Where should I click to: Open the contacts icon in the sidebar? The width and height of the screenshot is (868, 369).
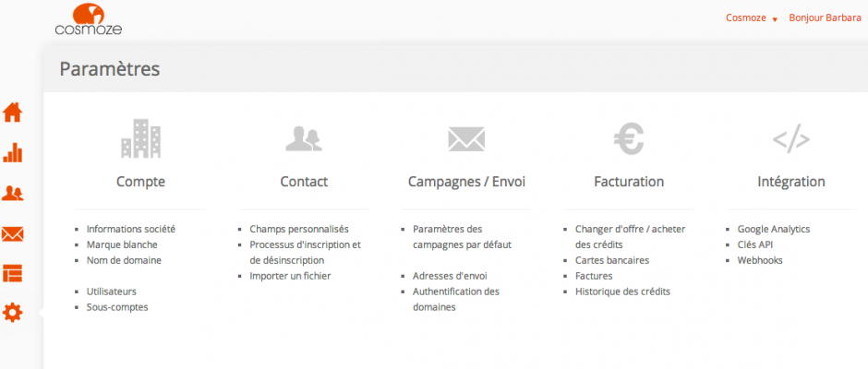click(13, 193)
